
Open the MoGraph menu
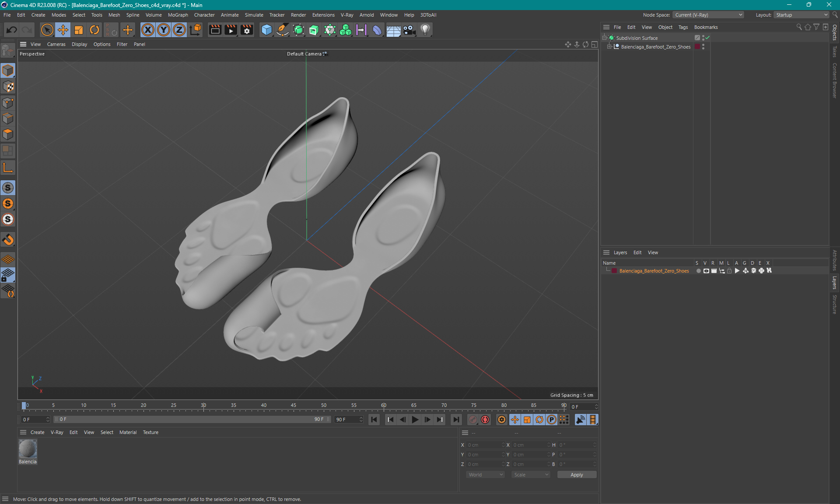tap(178, 15)
